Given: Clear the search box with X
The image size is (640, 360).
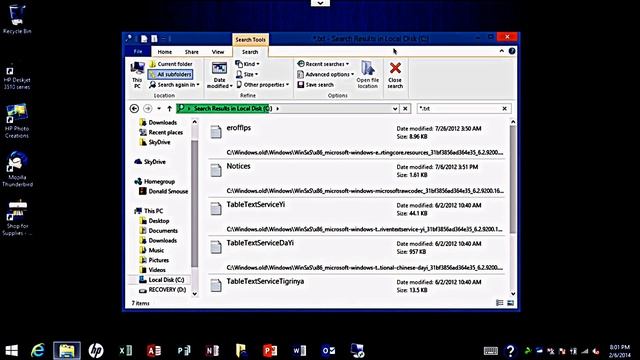Looking at the screenshot, I should [x=504, y=109].
